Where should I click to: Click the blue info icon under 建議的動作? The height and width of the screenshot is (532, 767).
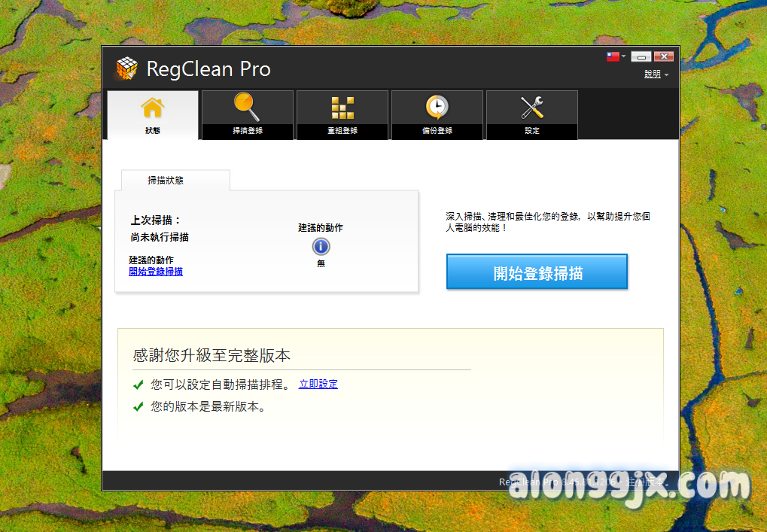[x=321, y=246]
